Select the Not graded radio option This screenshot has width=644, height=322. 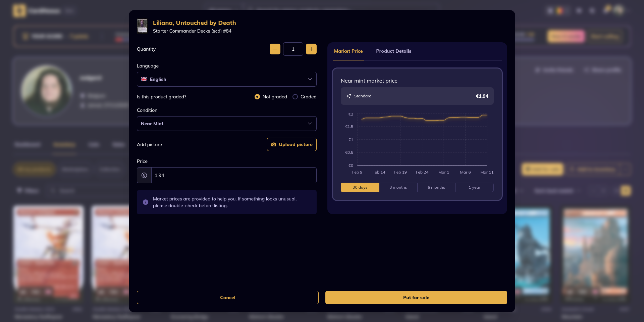(257, 97)
